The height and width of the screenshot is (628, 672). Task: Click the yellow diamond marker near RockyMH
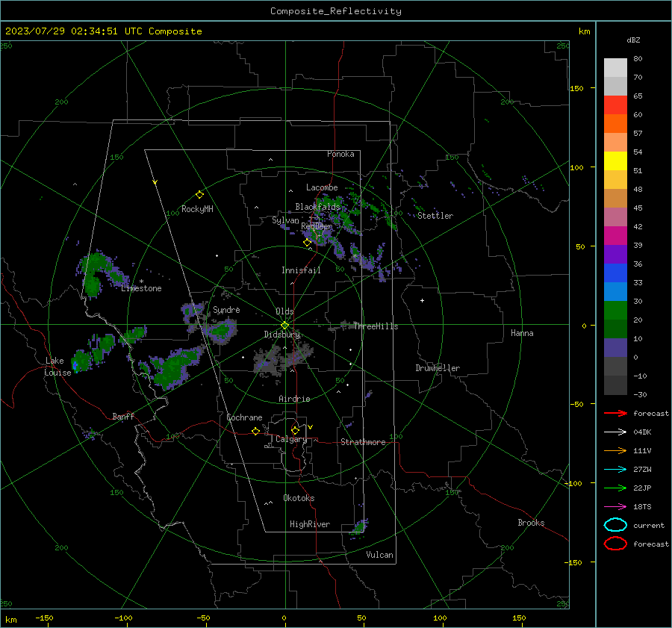[x=199, y=195]
